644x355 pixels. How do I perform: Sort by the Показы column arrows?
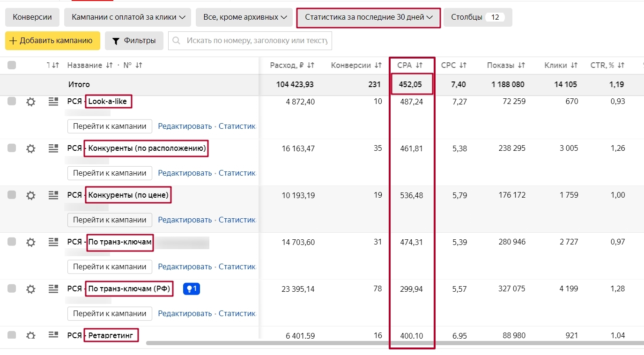point(521,66)
